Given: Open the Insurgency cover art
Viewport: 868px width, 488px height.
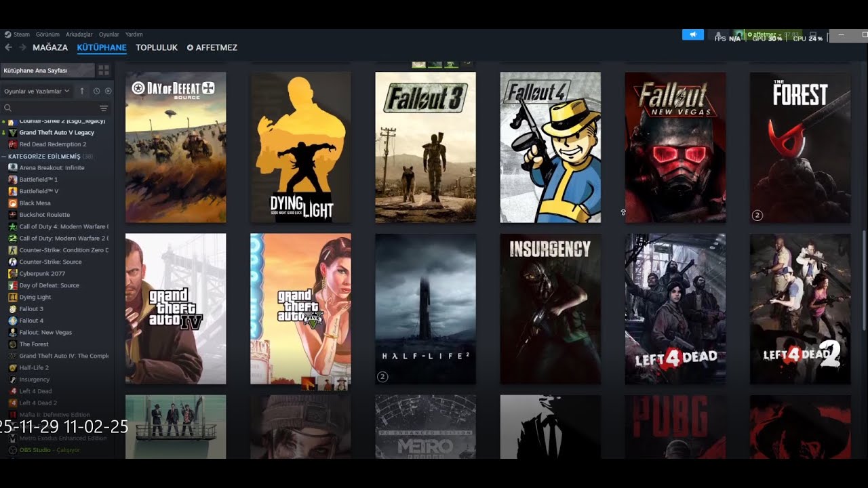Looking at the screenshot, I should pos(550,309).
